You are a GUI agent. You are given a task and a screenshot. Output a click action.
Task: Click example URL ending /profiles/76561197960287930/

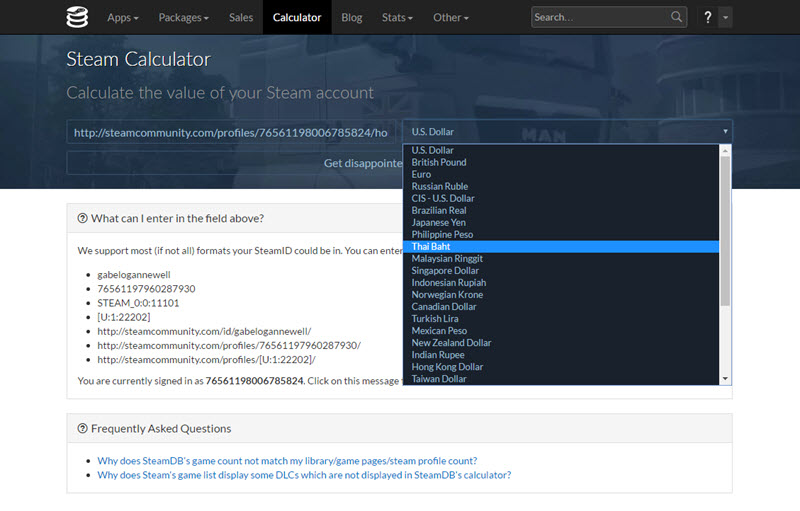click(229, 345)
